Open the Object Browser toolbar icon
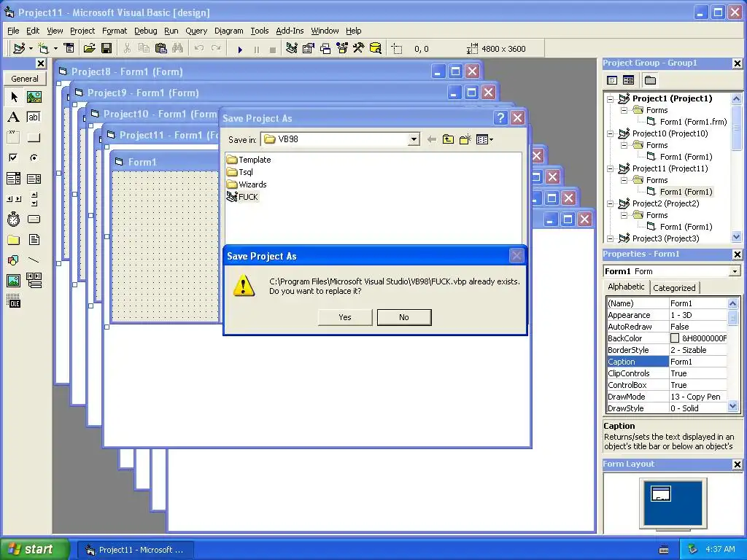 click(342, 48)
